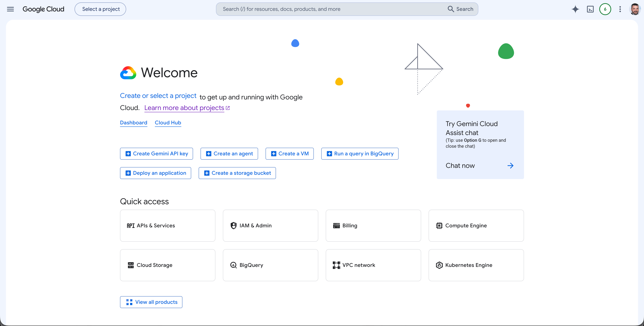The image size is (644, 326).
Task: Click the Google Cloud logo beside Welcome
Action: coord(128,73)
